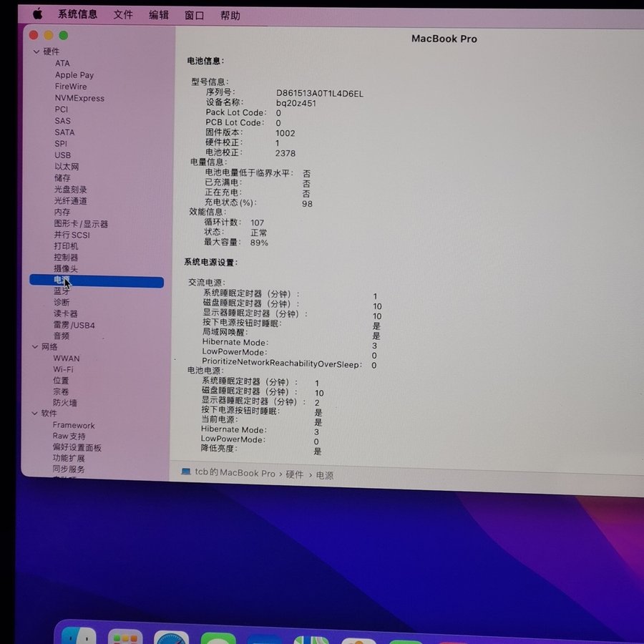Open Launchpad from the Dock
Viewport: 644px width, 644px height.
click(x=125, y=637)
